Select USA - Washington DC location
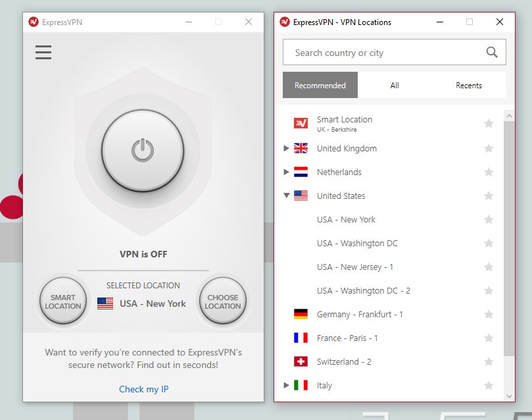 [x=389, y=243]
